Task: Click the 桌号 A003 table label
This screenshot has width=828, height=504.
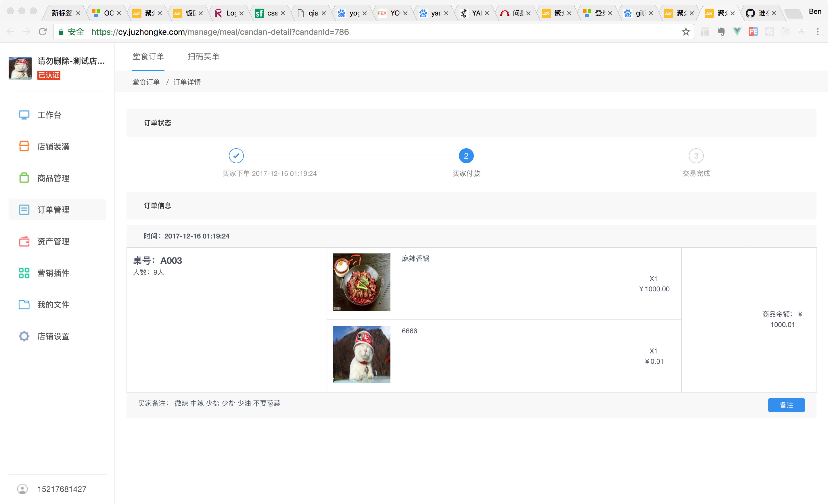Action: [157, 261]
